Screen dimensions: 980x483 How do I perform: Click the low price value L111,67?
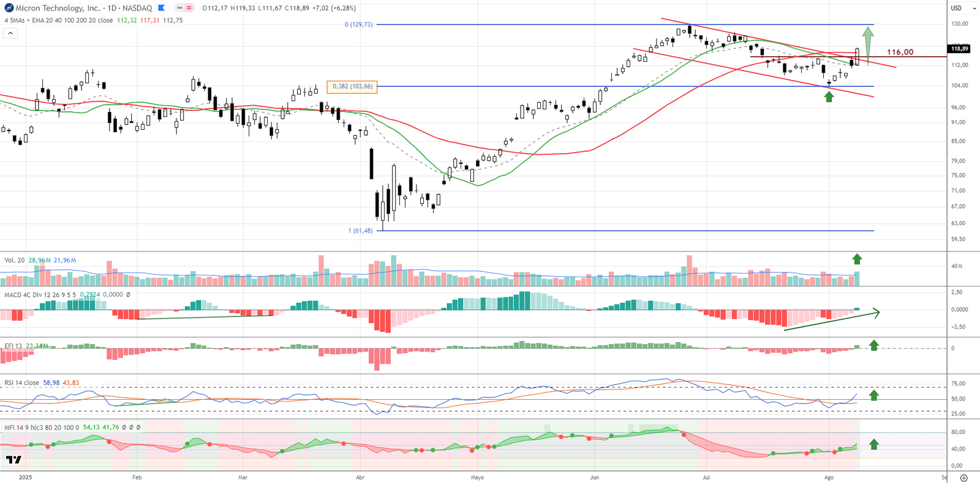[269, 8]
